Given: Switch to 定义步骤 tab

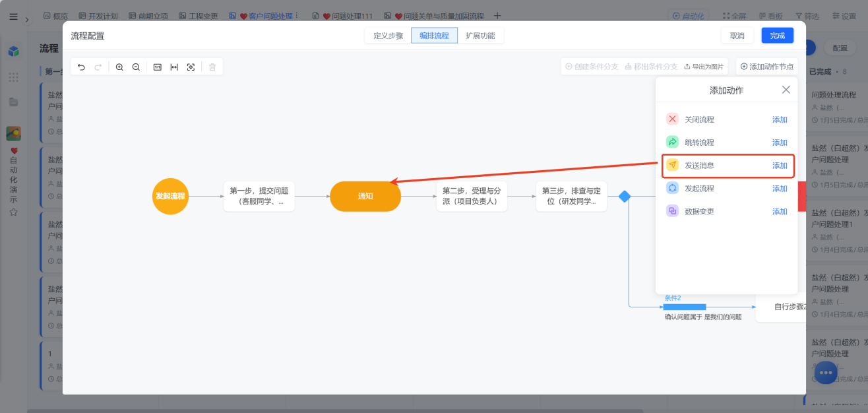Looking at the screenshot, I should tap(388, 36).
